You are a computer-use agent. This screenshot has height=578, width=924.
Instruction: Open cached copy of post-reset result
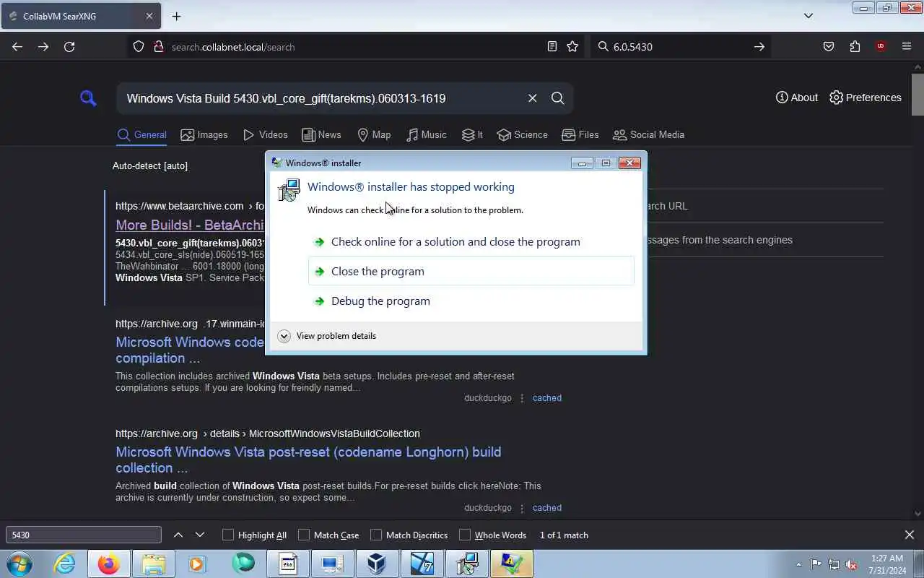(x=546, y=507)
